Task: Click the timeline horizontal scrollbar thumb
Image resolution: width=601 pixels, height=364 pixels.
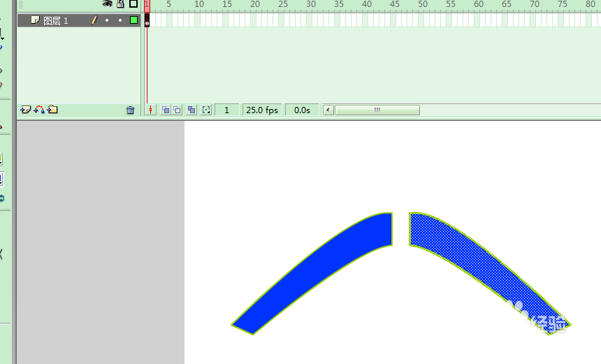Action: (x=377, y=110)
